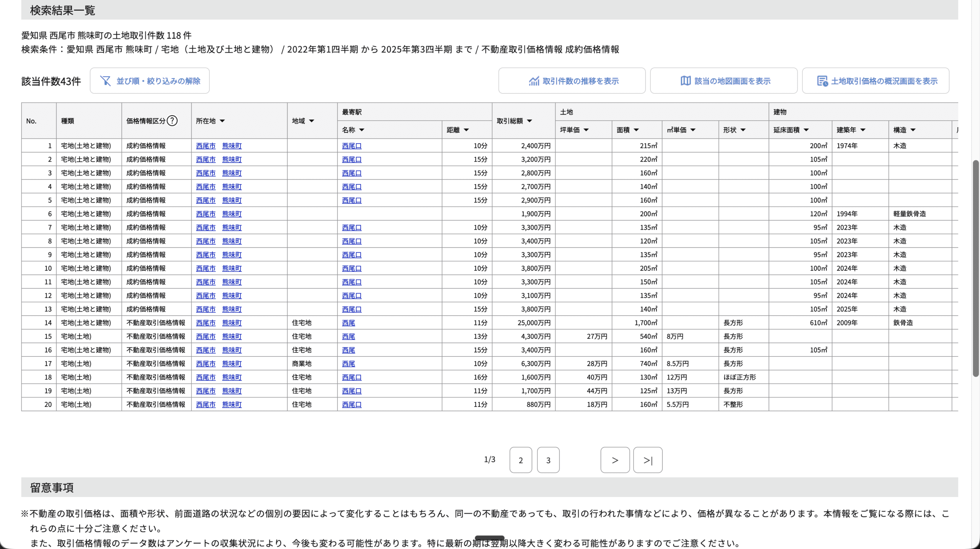This screenshot has width=980, height=549.
Task: Open the 所在地 column sort dropdown
Action: coord(222,121)
